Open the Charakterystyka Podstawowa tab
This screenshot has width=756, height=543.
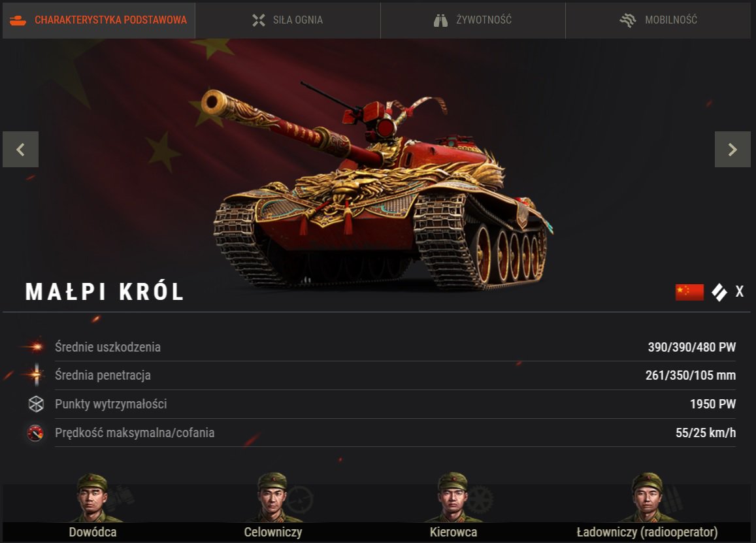(x=99, y=20)
